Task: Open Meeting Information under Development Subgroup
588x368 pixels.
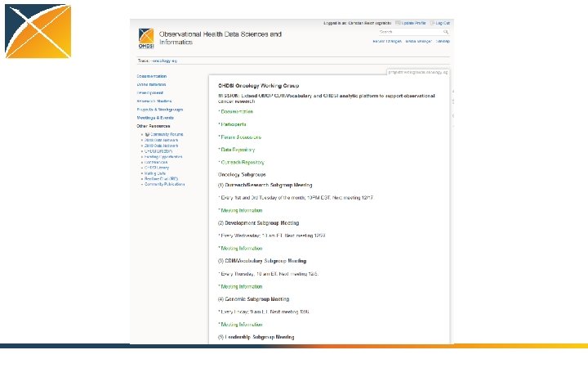Action: tap(242, 249)
